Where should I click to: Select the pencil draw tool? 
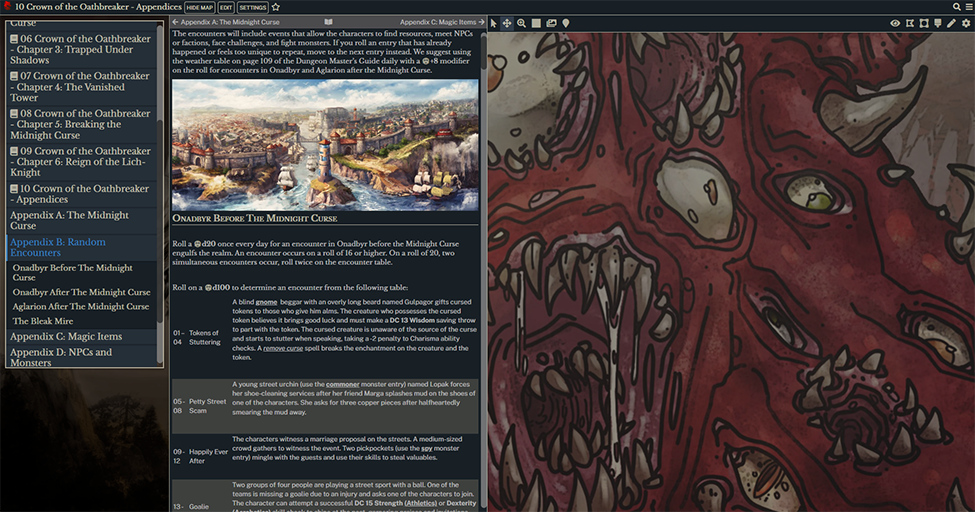pos(952,23)
